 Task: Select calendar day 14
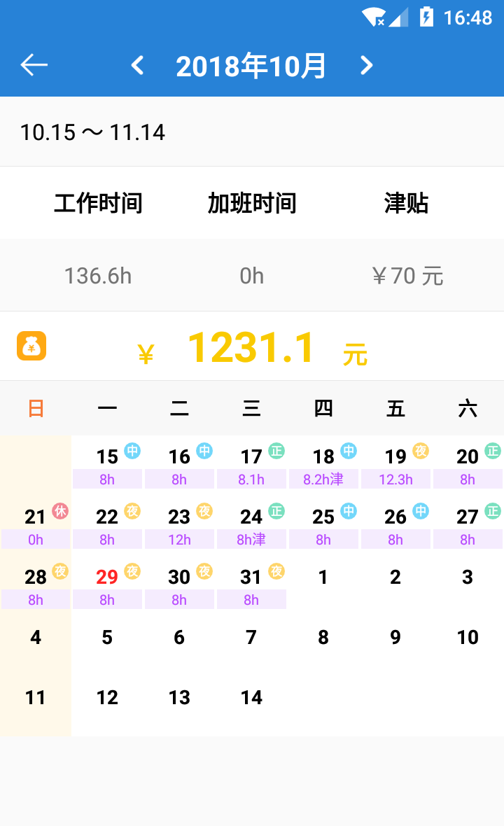251,697
